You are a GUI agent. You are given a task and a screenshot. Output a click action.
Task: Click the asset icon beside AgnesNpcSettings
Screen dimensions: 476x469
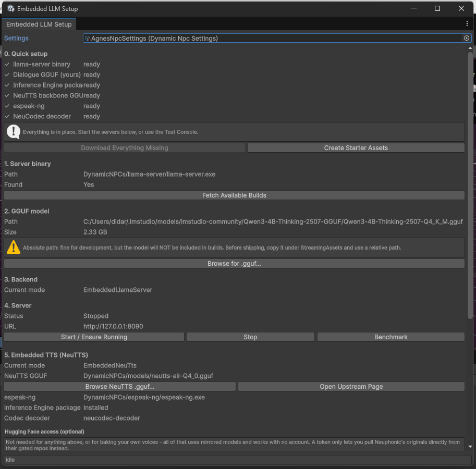[x=88, y=39]
